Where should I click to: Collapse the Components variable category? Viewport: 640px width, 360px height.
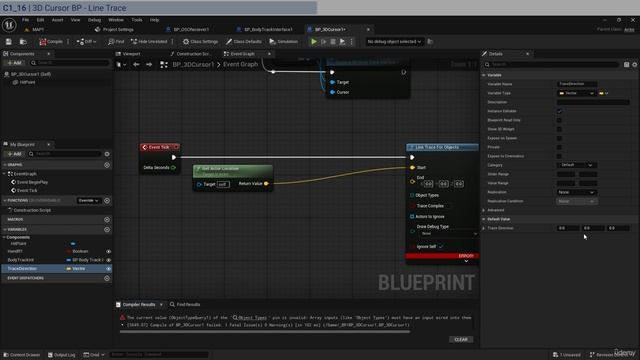[4, 237]
